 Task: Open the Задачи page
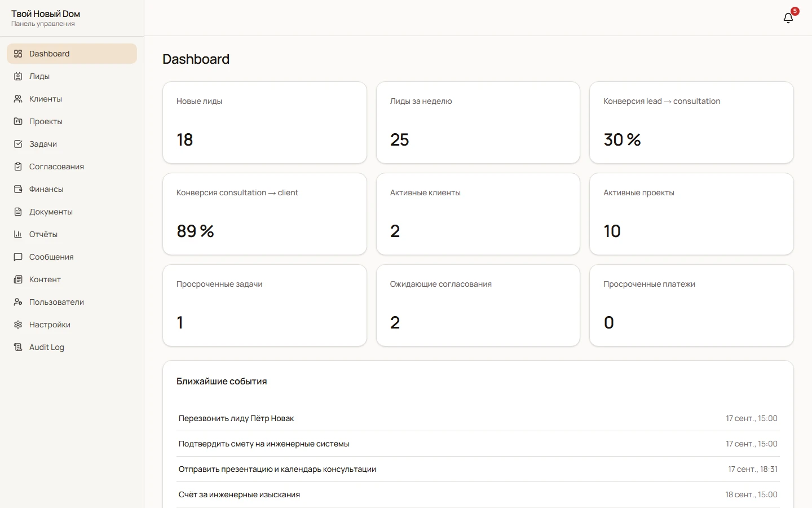[72, 144]
